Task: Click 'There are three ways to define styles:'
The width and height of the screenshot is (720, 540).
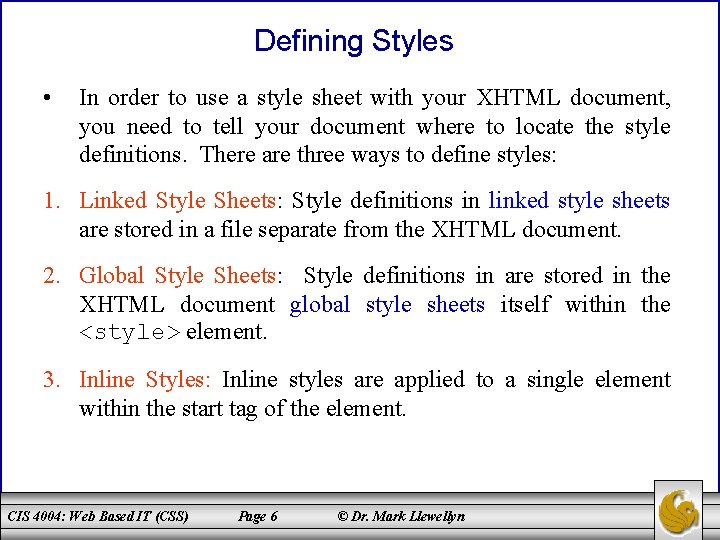Action: tap(378, 155)
